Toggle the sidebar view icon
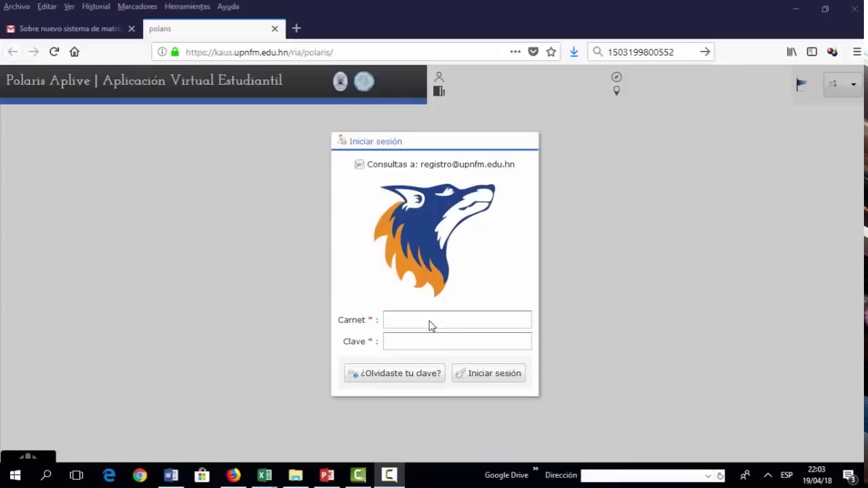This screenshot has width=868, height=488. (812, 52)
